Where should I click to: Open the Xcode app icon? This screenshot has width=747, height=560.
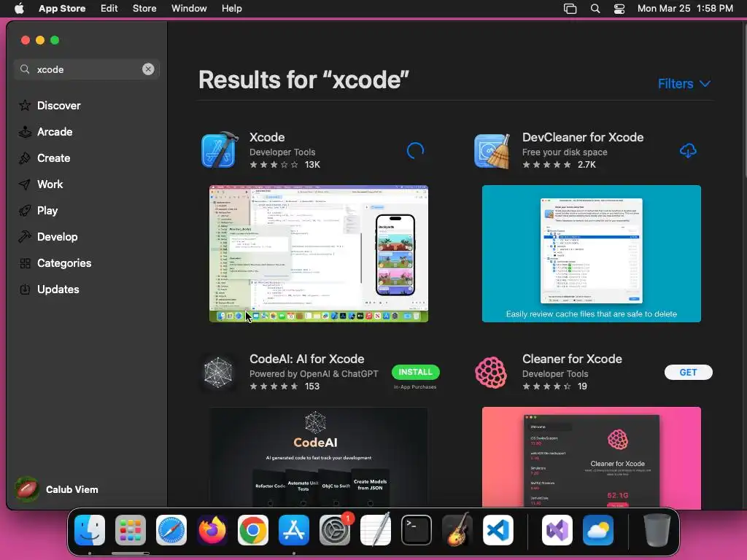point(219,150)
